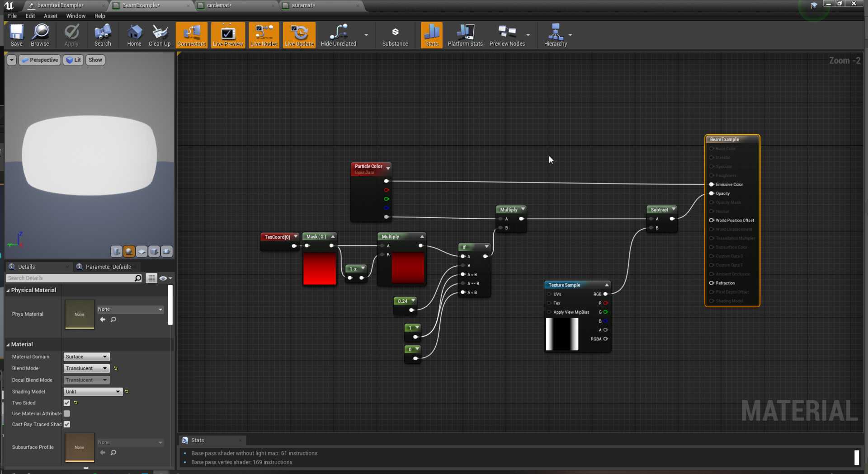Disable Cast Ray Traced Shadows checkbox

click(x=67, y=424)
